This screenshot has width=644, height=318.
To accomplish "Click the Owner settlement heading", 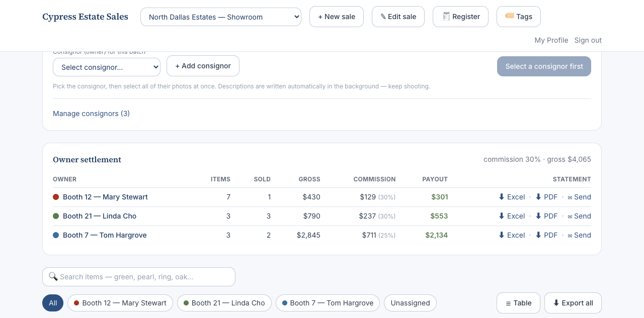I will (87, 160).
